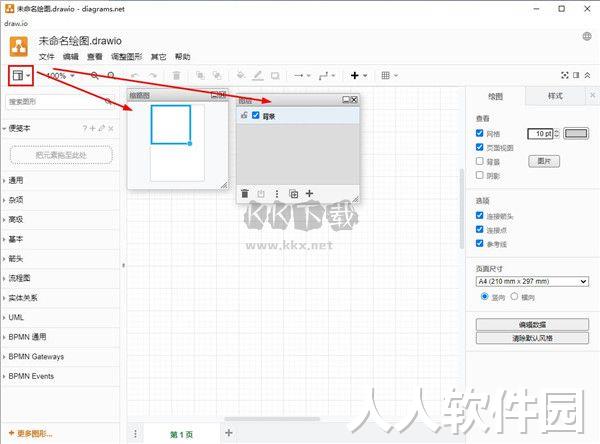The image size is (600, 444).
Task: Click the lock icon of the 背景 layer
Action: [244, 115]
